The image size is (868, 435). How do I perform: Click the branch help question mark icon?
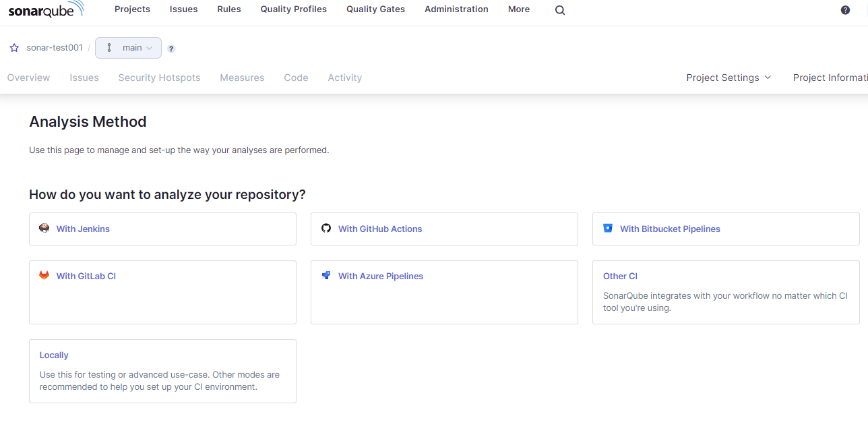click(x=171, y=49)
